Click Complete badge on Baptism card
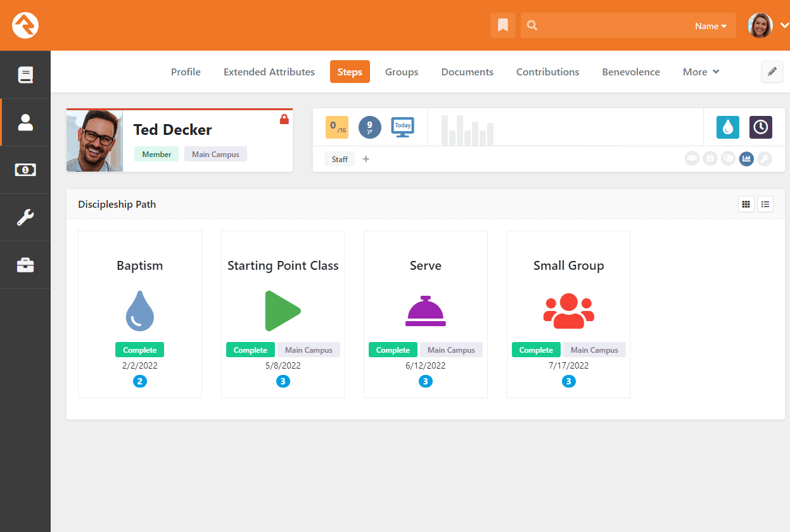 coord(140,350)
